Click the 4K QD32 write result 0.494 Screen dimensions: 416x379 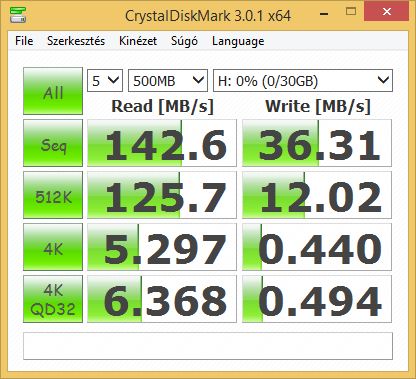pyautogui.click(x=317, y=299)
